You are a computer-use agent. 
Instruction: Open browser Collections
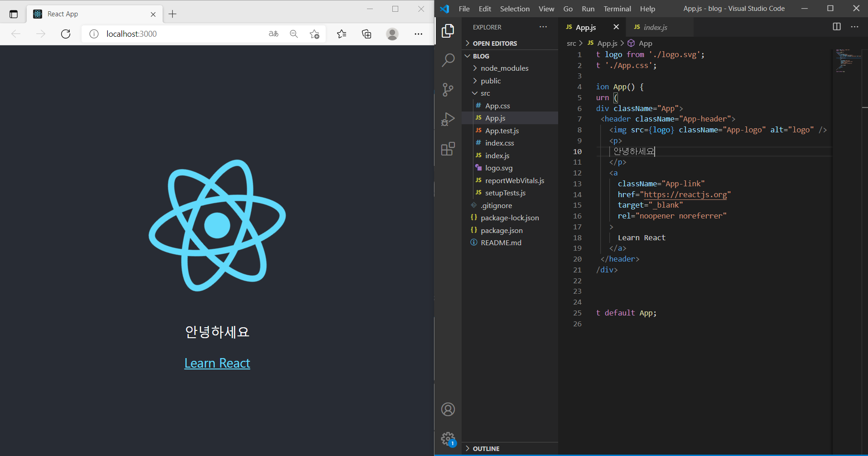coord(367,34)
